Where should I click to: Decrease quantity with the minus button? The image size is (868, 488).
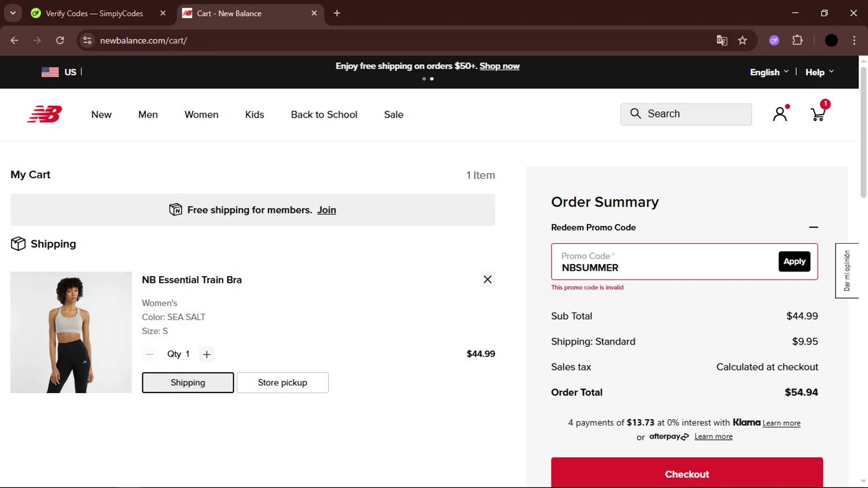click(149, 354)
